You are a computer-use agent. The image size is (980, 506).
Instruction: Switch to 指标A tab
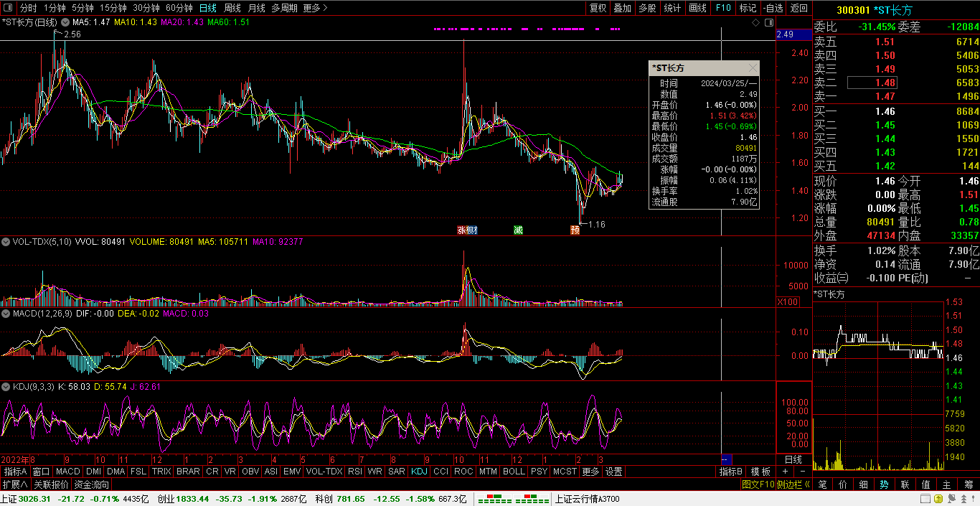15,472
